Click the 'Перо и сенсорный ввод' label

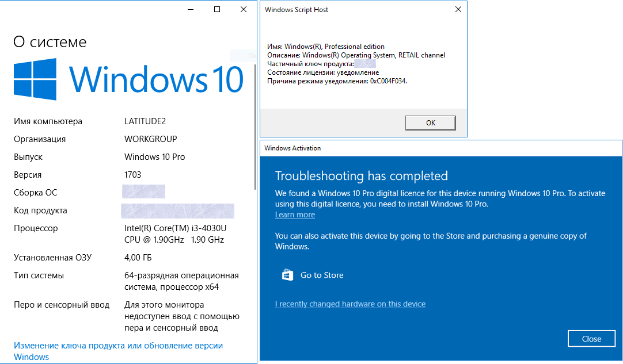[62, 305]
